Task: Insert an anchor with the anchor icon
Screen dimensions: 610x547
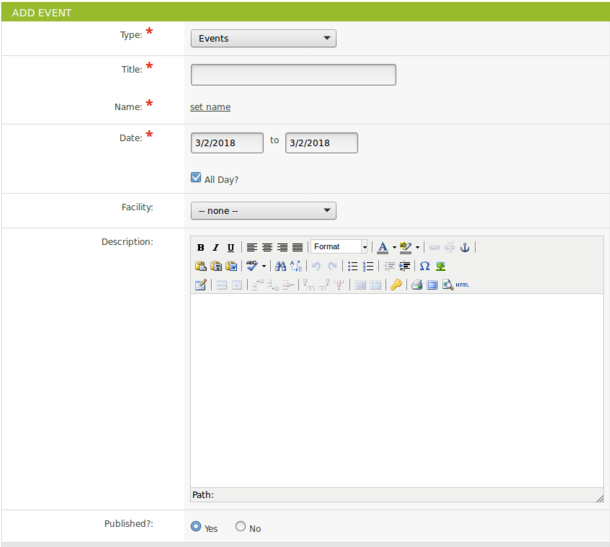Action: (465, 247)
